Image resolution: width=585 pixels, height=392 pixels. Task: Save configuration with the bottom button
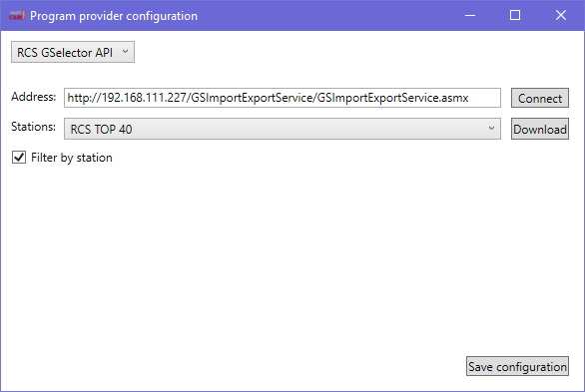pos(517,366)
